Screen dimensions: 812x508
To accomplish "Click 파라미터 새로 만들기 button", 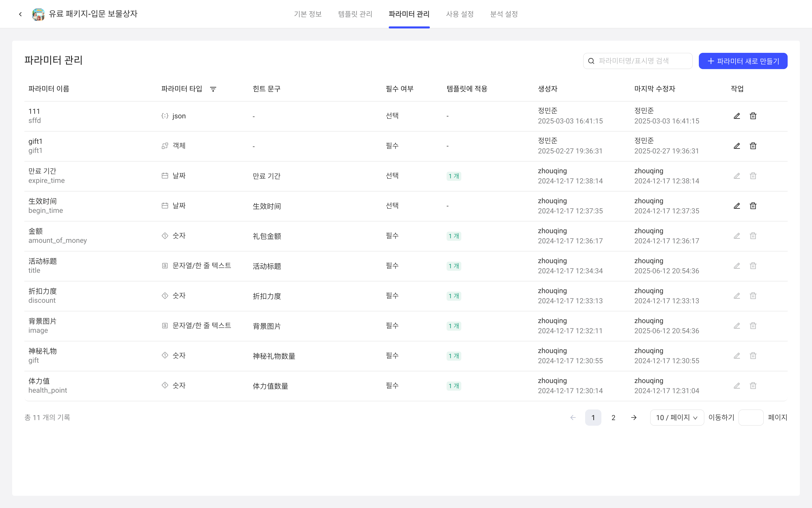I will click(743, 61).
